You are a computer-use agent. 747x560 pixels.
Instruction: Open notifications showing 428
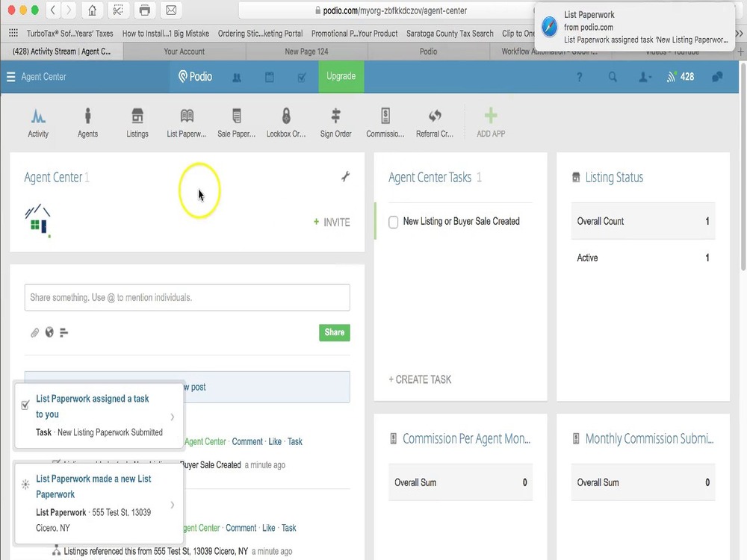click(681, 77)
